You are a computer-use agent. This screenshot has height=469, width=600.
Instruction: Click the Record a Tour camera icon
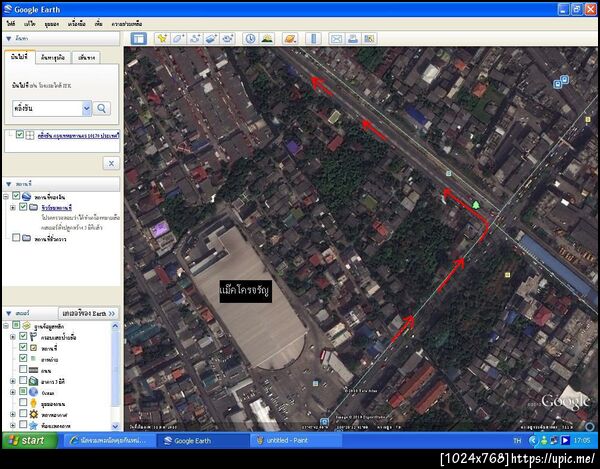pyautogui.click(x=228, y=39)
